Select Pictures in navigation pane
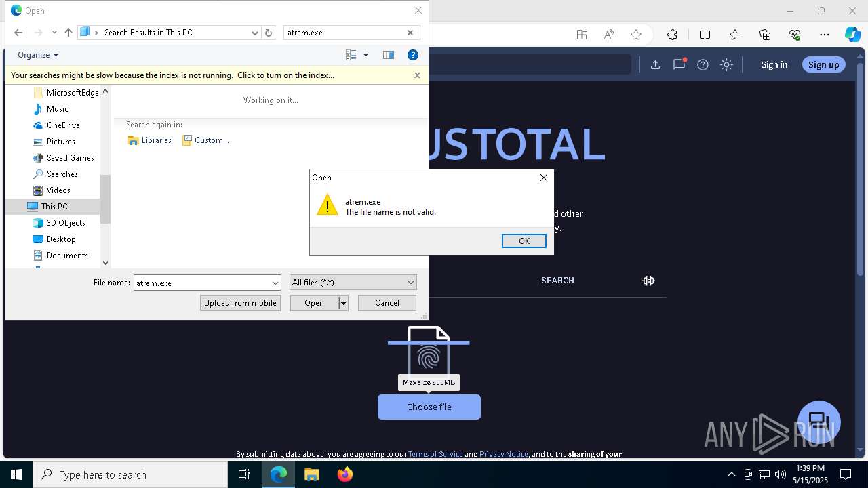This screenshot has width=868, height=488. (54, 142)
